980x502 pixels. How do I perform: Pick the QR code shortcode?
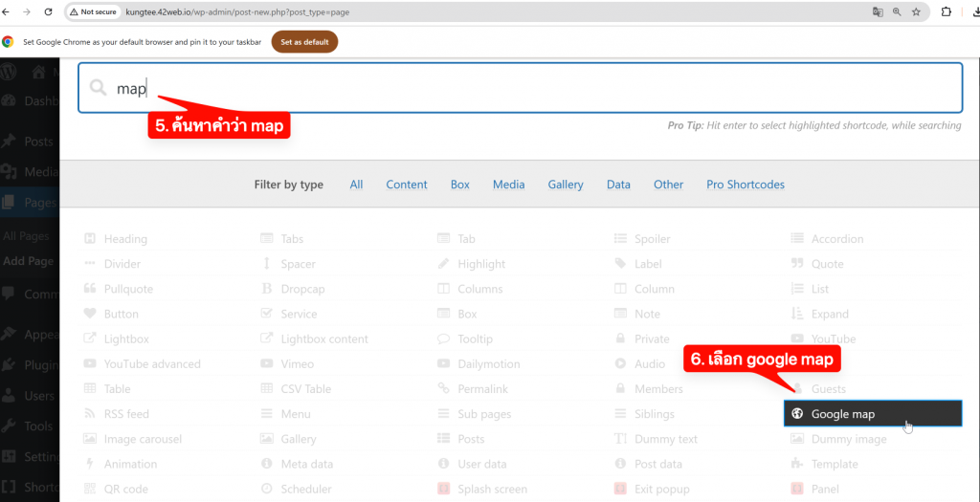point(125,489)
